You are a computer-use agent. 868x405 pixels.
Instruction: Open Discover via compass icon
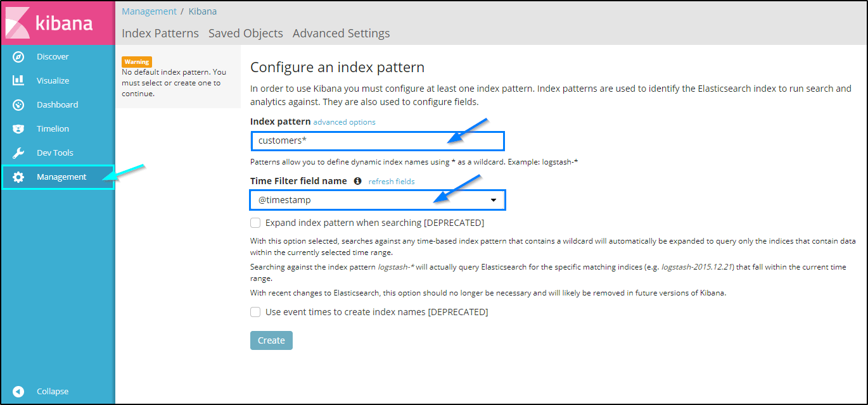[x=18, y=57]
